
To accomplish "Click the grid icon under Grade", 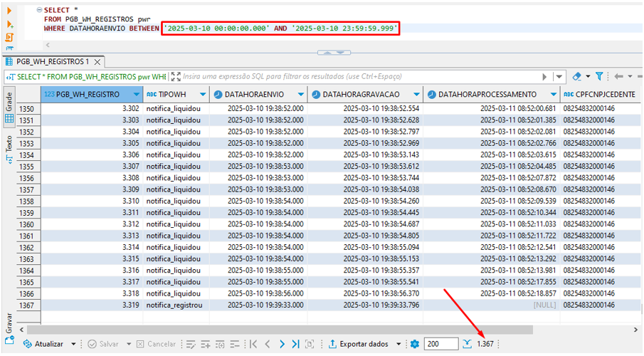I will [9, 119].
